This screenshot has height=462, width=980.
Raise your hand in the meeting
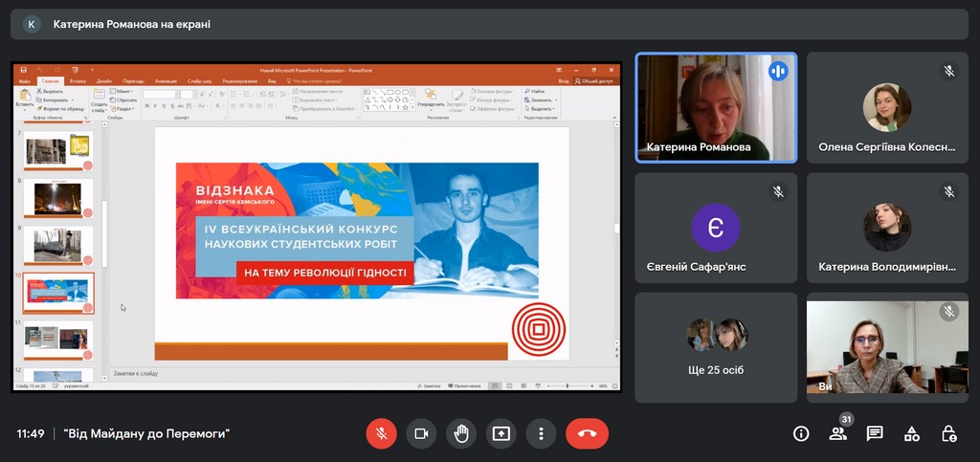point(460,433)
